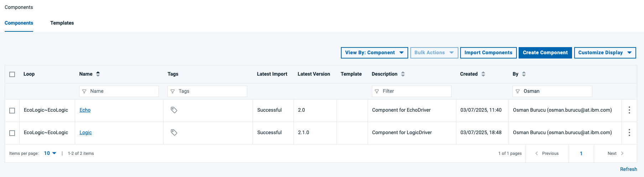Tick the select-all checkbox in the table header
The width and height of the screenshot is (644, 177).
click(12, 74)
